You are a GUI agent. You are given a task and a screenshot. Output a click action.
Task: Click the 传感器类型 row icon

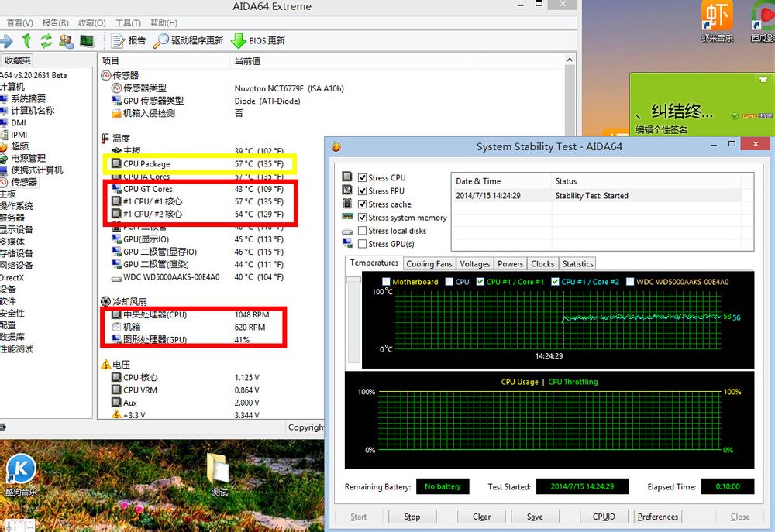pos(116,88)
